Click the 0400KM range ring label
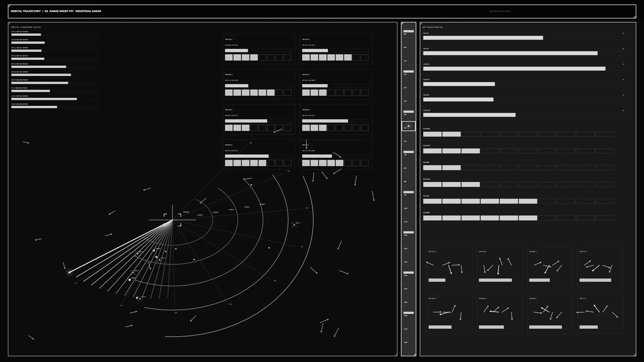The height and width of the screenshot is (362, 644). coord(200,215)
